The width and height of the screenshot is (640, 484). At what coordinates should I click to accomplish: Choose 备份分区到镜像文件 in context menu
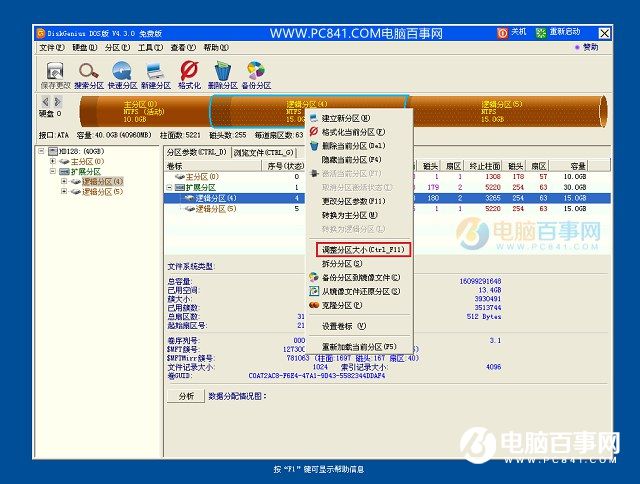coord(360,278)
